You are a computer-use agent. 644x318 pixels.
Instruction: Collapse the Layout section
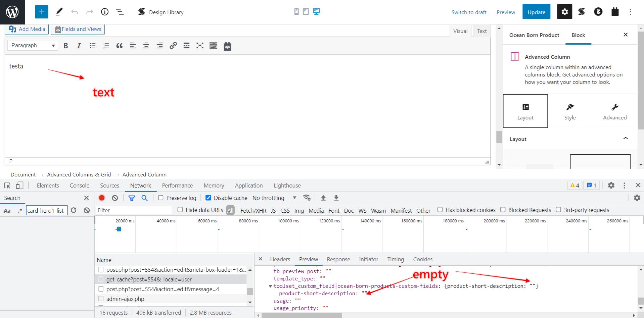point(626,139)
